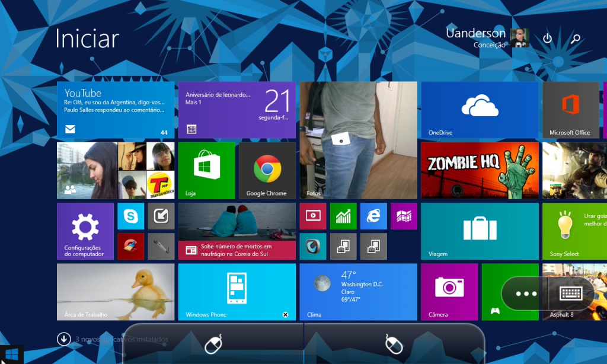
Task: Launch the Internet Explorer tile
Action: pyautogui.click(x=373, y=216)
